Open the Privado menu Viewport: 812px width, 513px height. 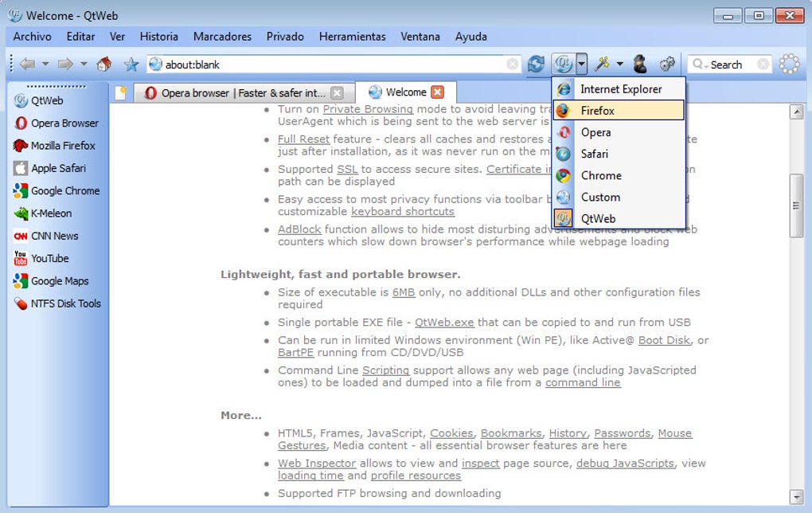[285, 37]
